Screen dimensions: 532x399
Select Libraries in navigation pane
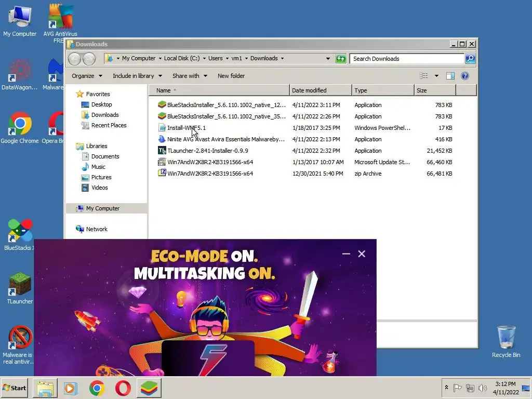(96, 146)
